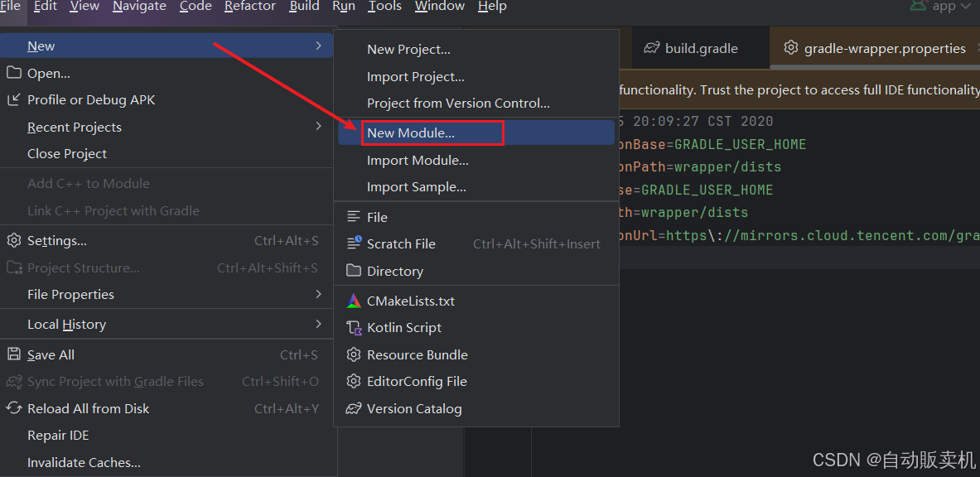This screenshot has width=980, height=477.
Task: Click the Scratch File icon
Action: click(x=354, y=243)
